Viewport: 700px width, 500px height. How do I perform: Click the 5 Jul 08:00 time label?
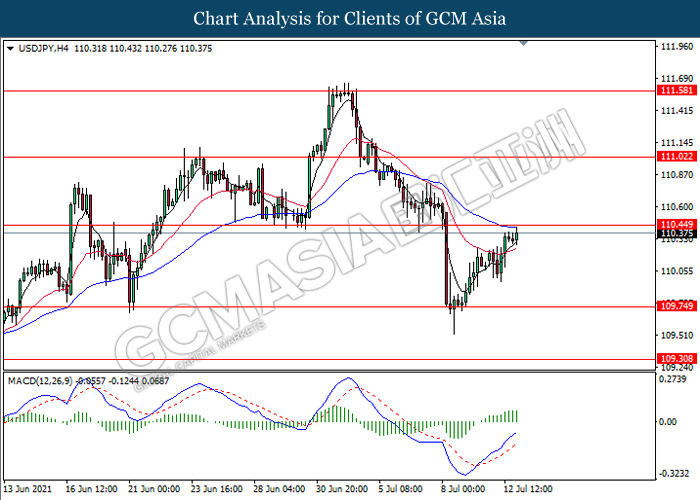[x=400, y=489]
